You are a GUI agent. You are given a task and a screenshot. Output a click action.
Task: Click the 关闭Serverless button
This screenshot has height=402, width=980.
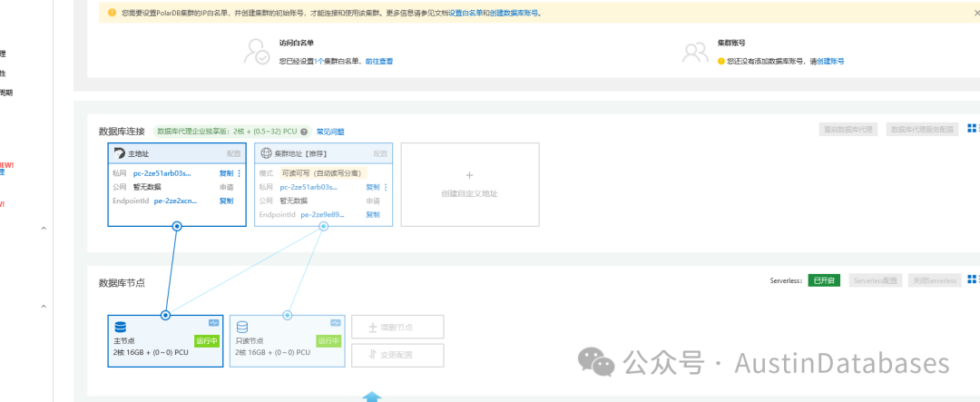click(x=933, y=280)
